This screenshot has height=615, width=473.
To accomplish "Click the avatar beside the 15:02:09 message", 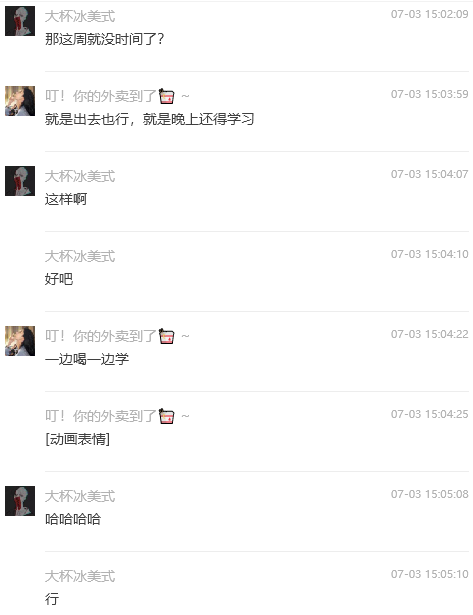I will (x=20, y=21).
